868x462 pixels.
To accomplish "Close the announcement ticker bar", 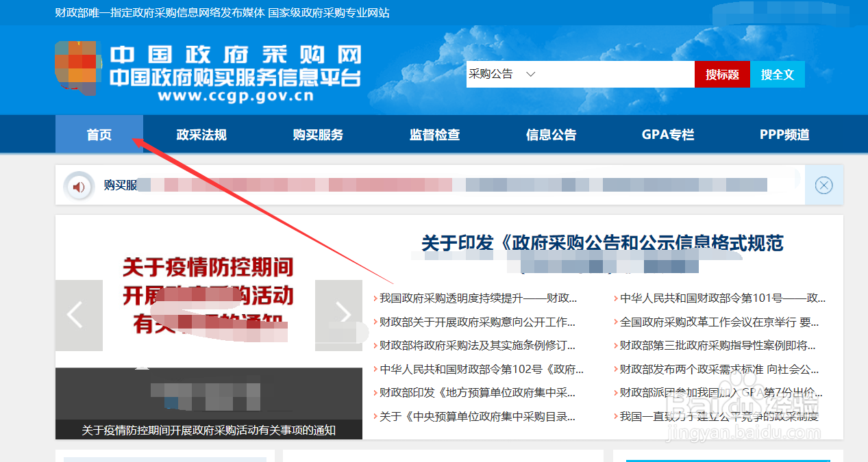I will (x=823, y=185).
